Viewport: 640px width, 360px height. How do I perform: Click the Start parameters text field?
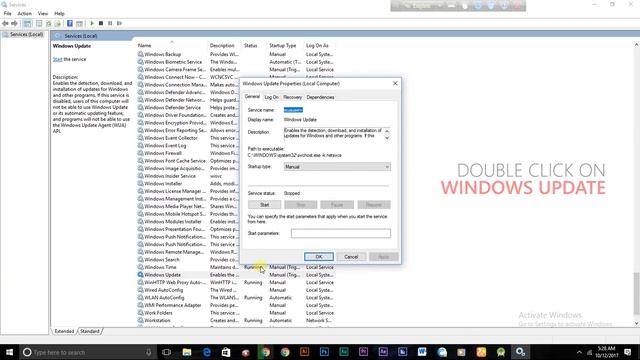click(341, 233)
